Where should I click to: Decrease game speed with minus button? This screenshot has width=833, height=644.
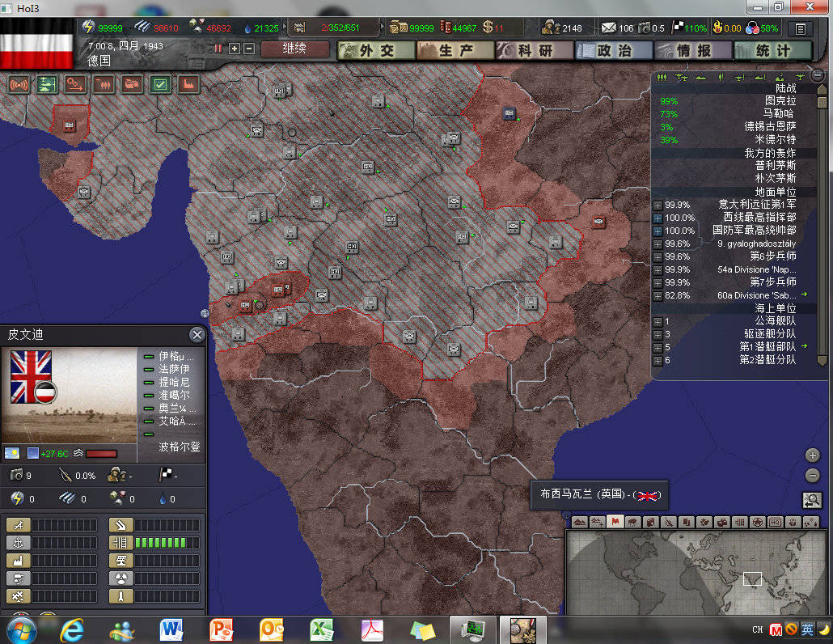248,49
